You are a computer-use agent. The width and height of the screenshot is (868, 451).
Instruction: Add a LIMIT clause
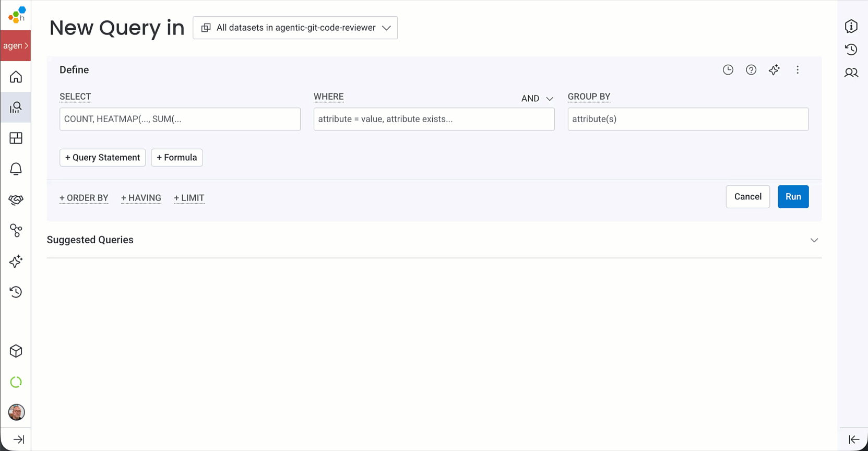[x=189, y=198]
